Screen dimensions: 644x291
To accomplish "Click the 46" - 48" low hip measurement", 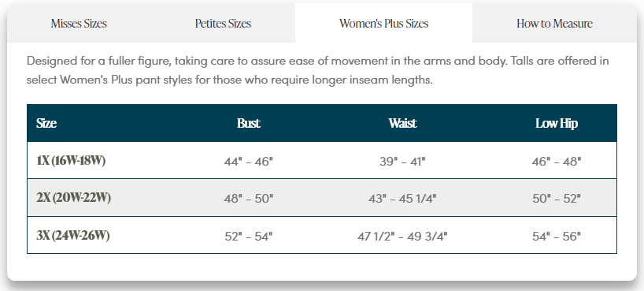I will tap(557, 162).
